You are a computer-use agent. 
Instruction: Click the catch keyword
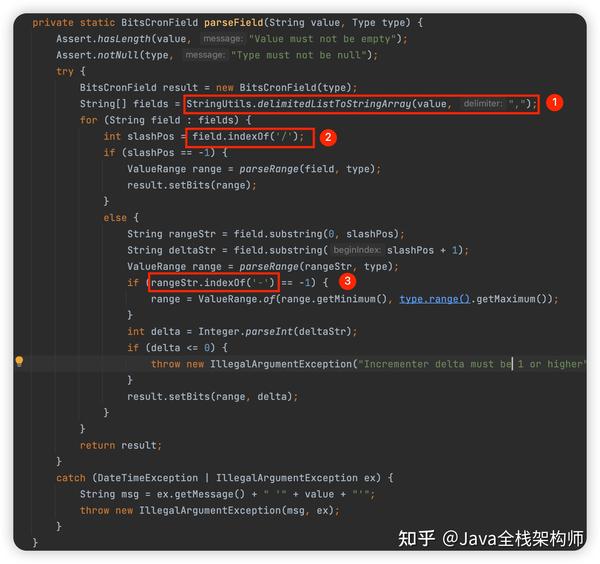tap(71, 478)
